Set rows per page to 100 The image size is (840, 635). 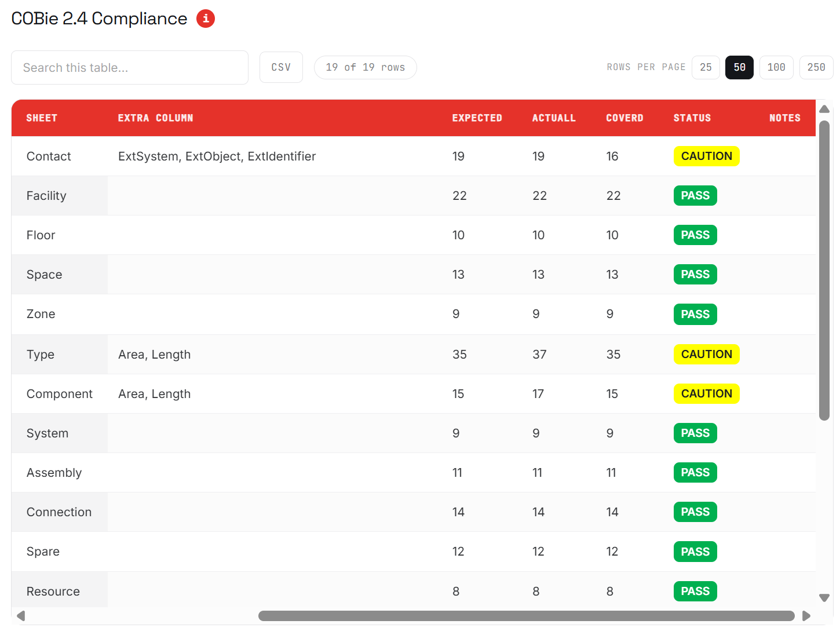(776, 67)
